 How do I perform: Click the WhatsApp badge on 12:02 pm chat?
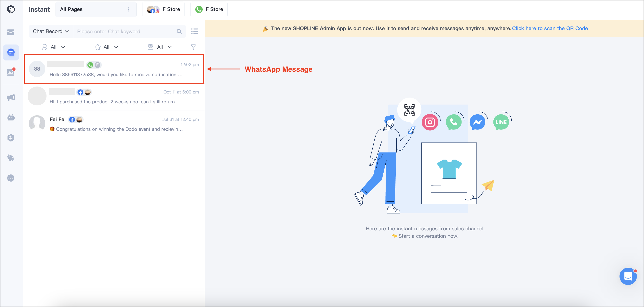tap(90, 65)
